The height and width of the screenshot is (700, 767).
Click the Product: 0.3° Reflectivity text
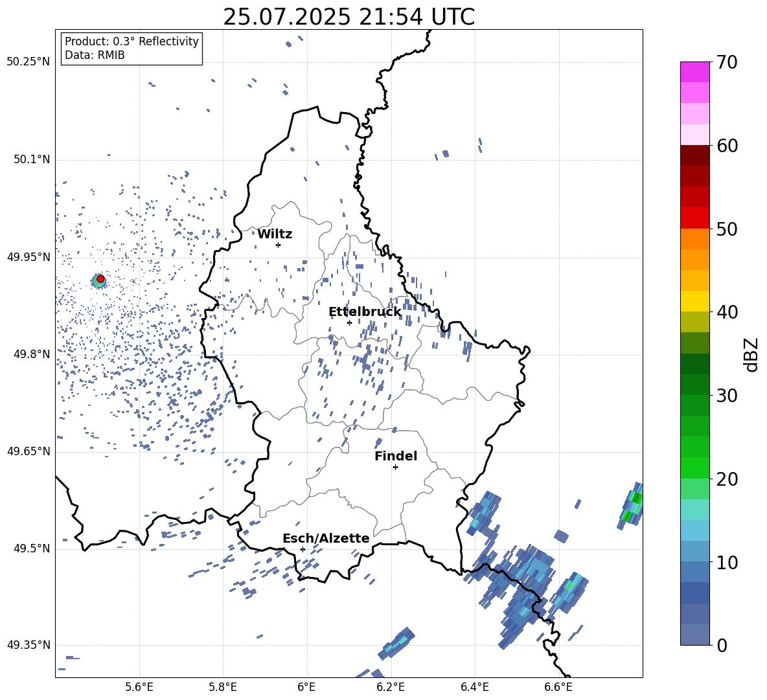coord(132,41)
